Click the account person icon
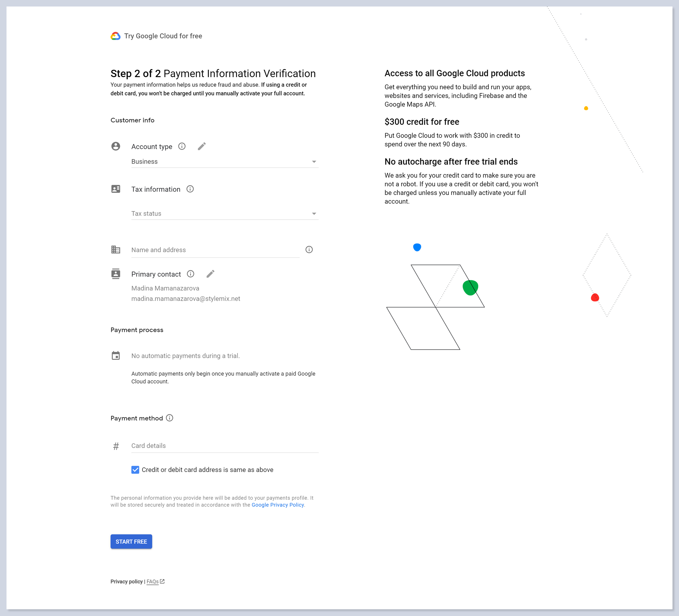Image resolution: width=679 pixels, height=616 pixels. tap(116, 146)
